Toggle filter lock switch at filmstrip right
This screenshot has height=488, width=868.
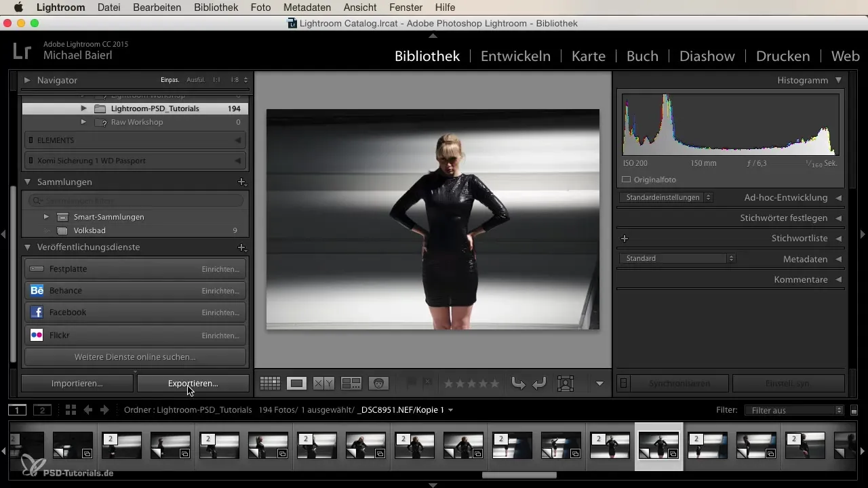(x=854, y=410)
